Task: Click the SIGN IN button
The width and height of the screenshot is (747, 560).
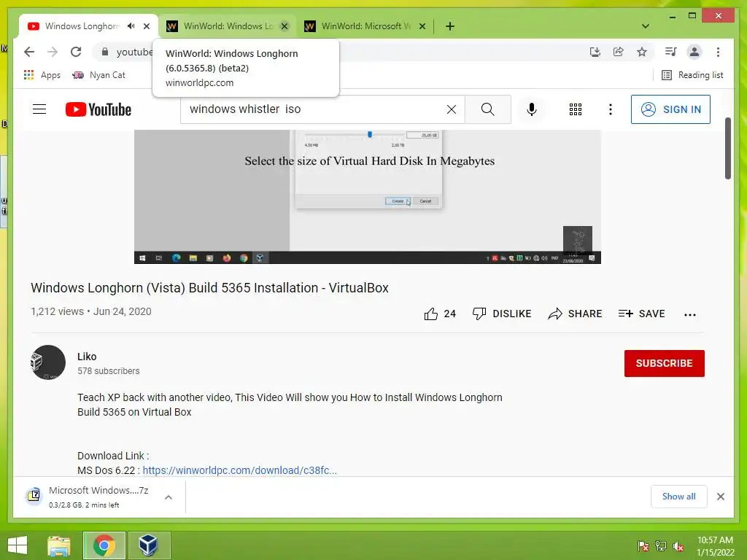Action: pos(670,109)
